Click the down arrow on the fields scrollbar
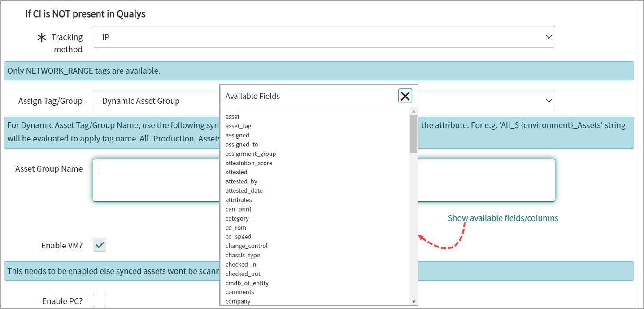Viewport: 644px width, 309px height. click(413, 301)
